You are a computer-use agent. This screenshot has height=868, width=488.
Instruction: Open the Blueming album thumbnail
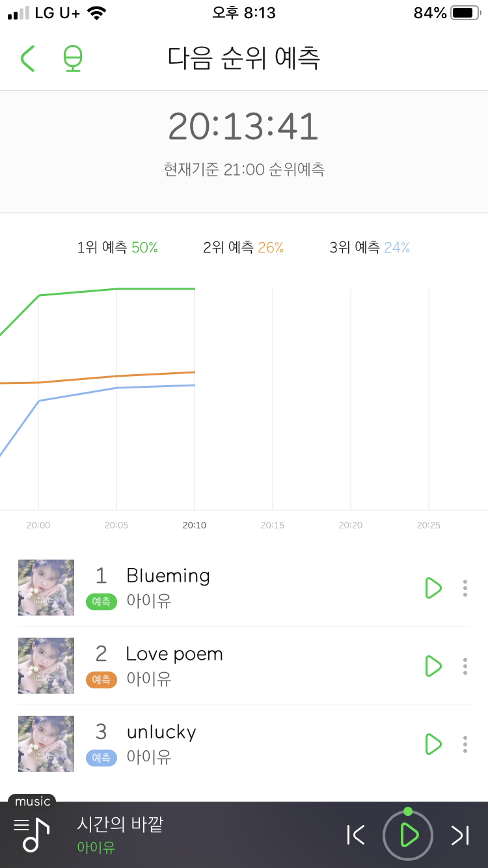46,588
